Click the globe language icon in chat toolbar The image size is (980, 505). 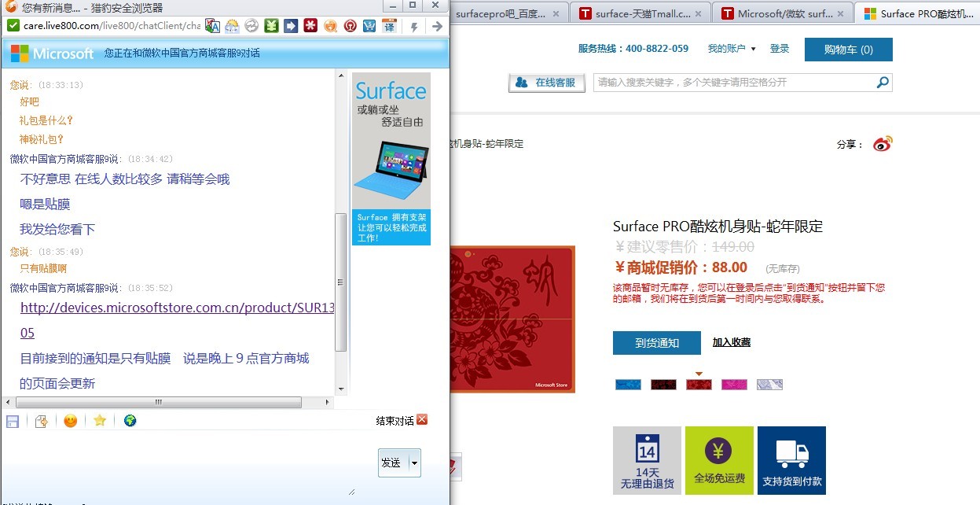coord(130,421)
